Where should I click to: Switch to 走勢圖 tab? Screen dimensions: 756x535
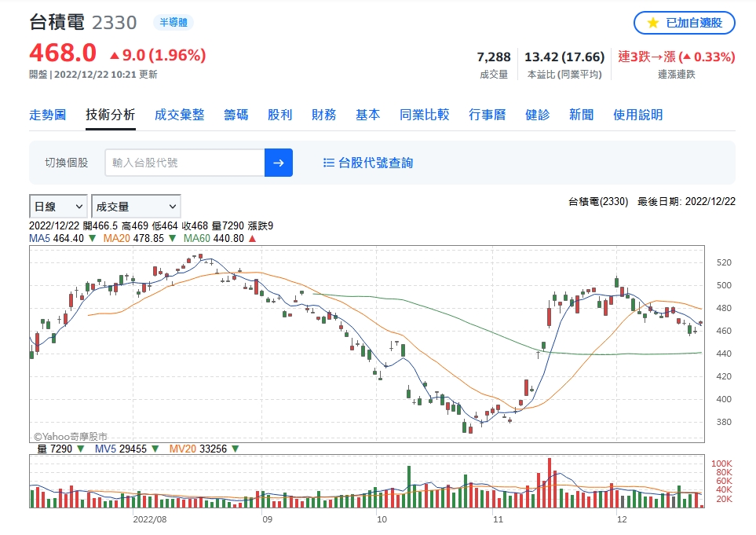tap(48, 115)
